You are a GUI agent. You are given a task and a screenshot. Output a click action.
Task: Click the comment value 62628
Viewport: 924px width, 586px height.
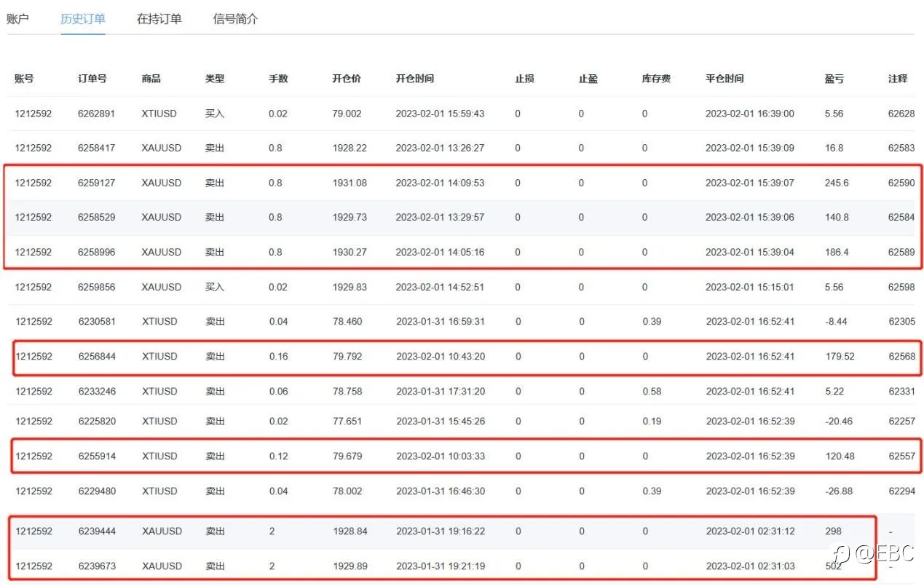901,114
